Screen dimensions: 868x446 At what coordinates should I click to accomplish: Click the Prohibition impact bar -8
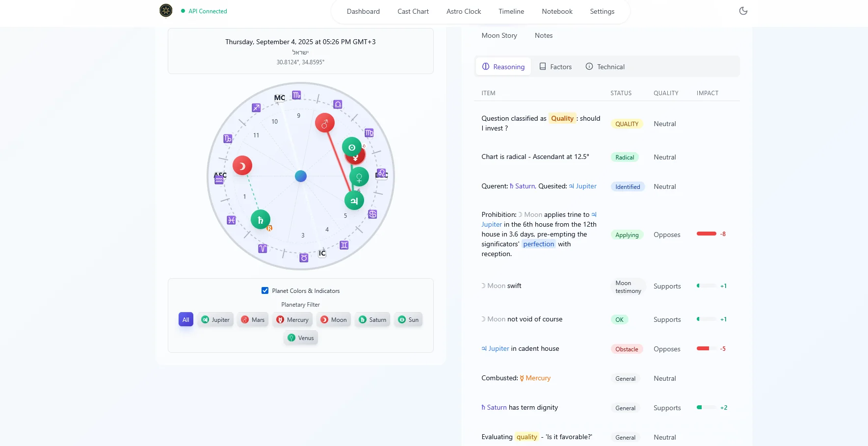click(x=707, y=234)
